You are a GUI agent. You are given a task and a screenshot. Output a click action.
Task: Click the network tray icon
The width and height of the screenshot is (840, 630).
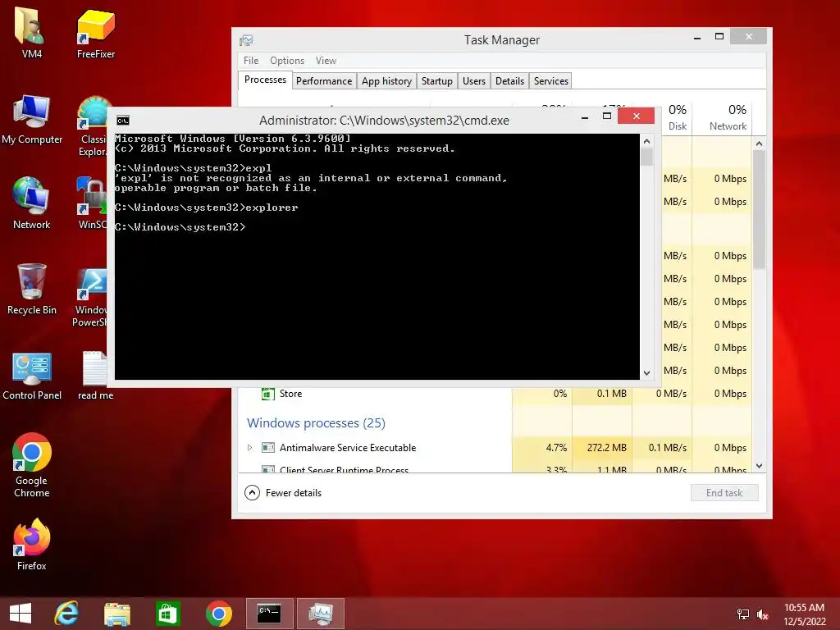(x=743, y=614)
